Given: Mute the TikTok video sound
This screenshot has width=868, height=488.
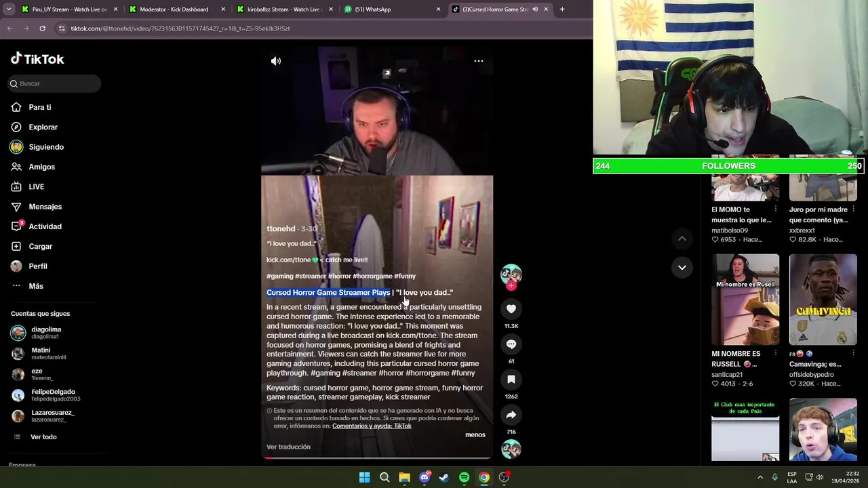Looking at the screenshot, I should click(x=276, y=61).
